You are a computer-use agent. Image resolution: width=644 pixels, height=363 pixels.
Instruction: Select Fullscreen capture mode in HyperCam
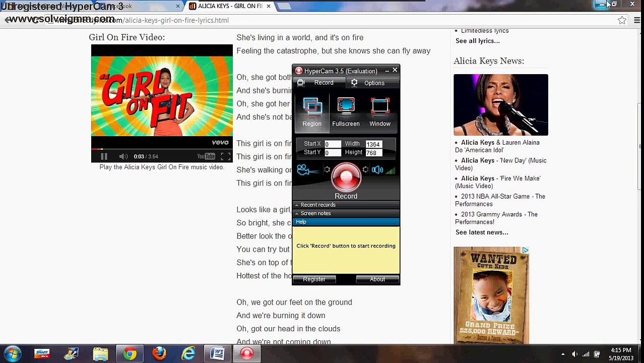346,112
